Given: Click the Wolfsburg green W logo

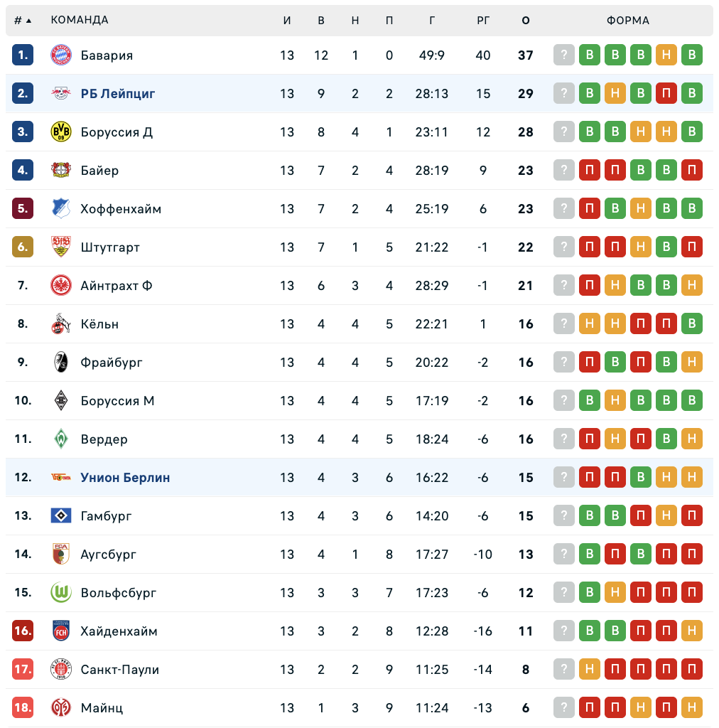Looking at the screenshot, I should click(61, 593).
